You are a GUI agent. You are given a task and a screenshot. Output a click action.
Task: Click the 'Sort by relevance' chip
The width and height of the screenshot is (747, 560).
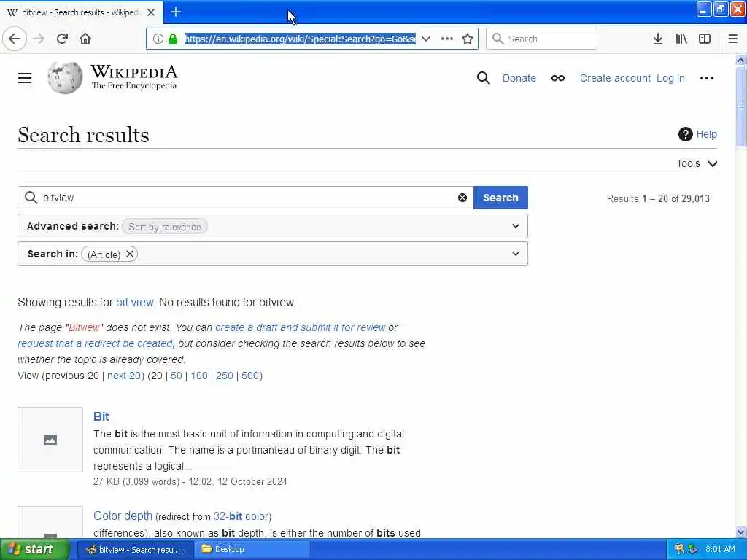coord(164,227)
